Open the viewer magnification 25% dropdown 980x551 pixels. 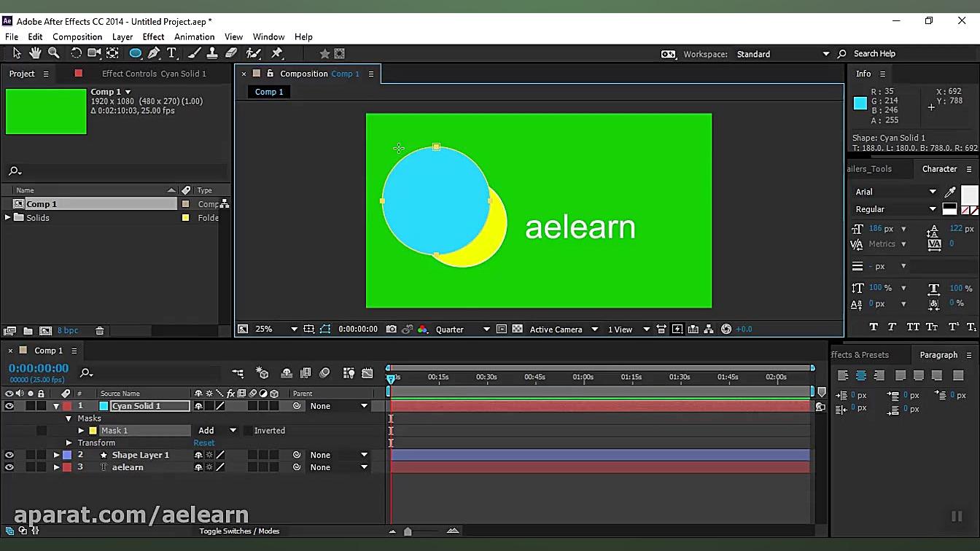click(276, 329)
